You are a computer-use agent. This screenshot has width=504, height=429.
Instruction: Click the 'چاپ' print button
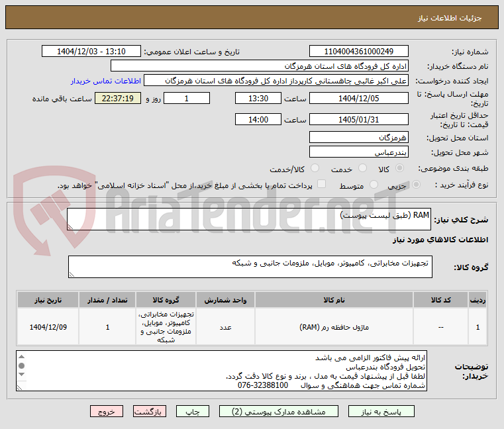coord(193,411)
